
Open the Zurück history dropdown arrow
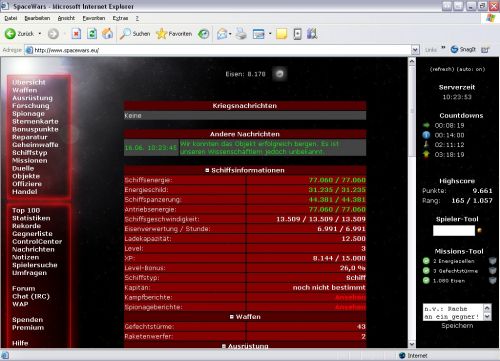pyautogui.click(x=40, y=34)
